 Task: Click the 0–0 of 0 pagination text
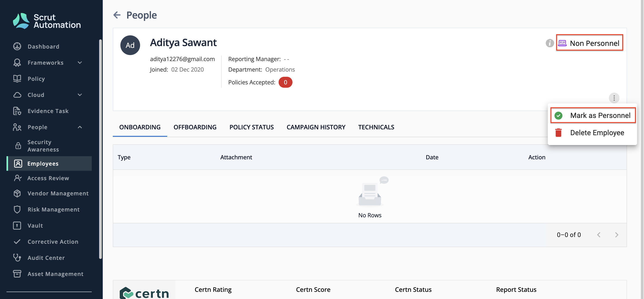(569, 235)
